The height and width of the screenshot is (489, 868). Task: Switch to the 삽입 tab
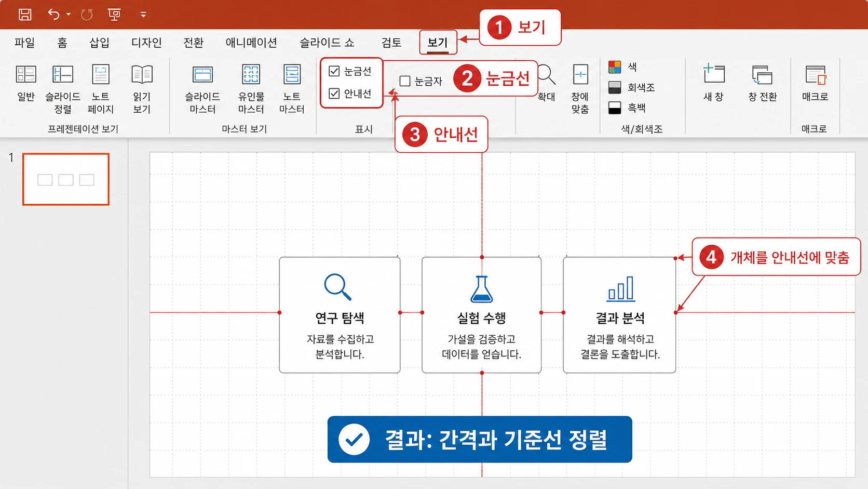point(99,43)
